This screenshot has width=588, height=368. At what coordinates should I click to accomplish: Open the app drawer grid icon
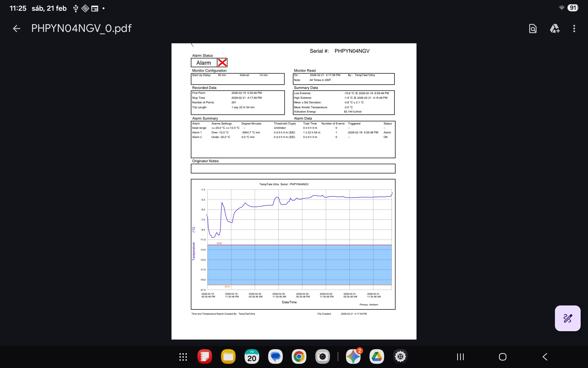(x=183, y=357)
